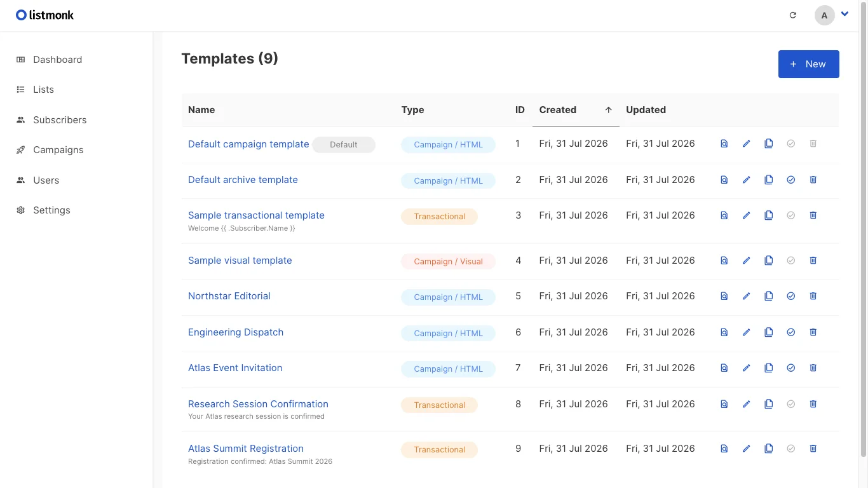Open Northstar Editorial template link

pyautogui.click(x=229, y=296)
